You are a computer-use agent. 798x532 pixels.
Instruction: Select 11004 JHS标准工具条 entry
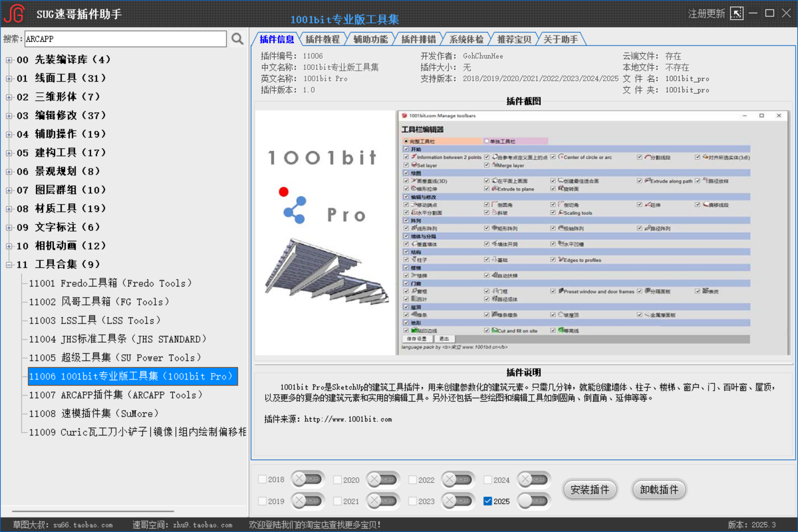click(x=118, y=339)
